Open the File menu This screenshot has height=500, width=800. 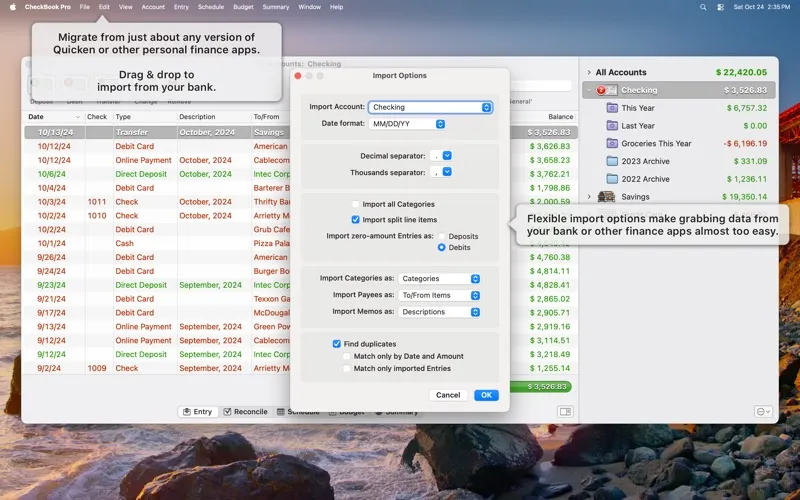(85, 7)
